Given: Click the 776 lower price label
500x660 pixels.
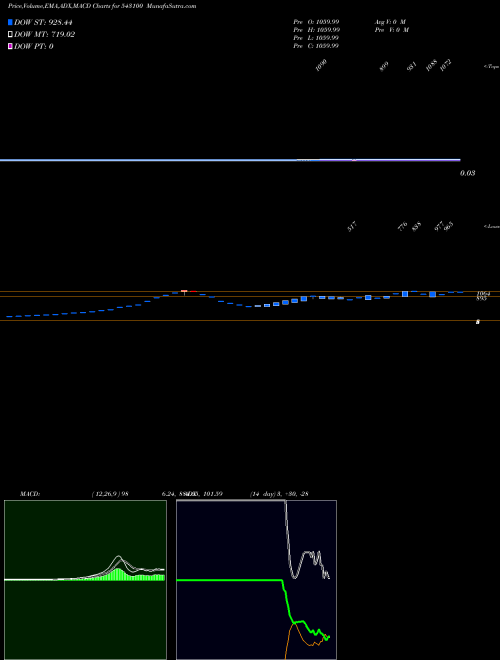Looking at the screenshot, I should tap(402, 227).
